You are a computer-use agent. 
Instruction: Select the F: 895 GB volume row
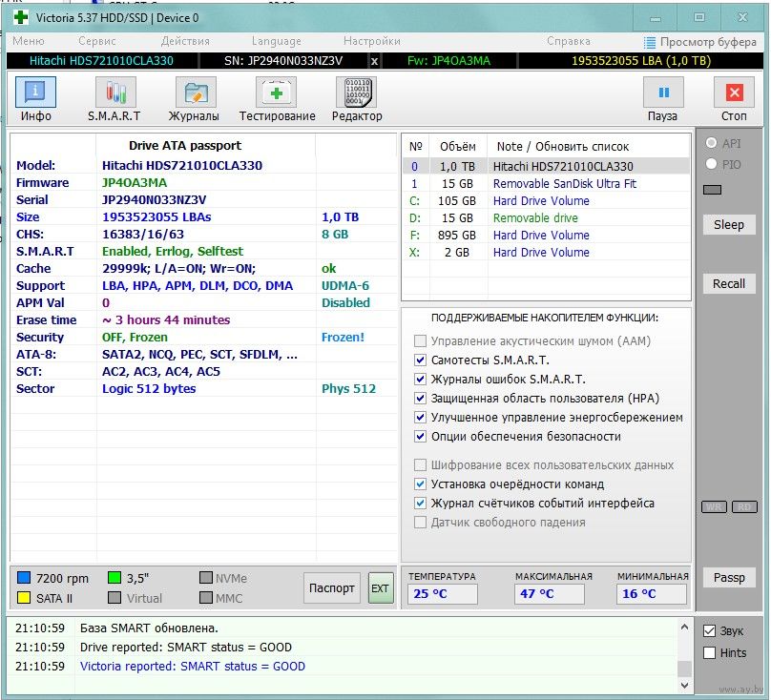pos(547,235)
